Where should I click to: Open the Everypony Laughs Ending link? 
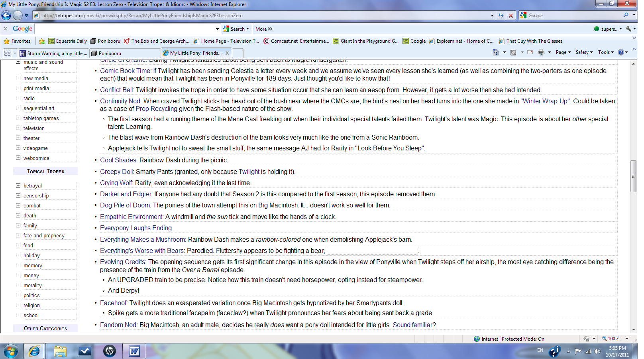(x=136, y=228)
